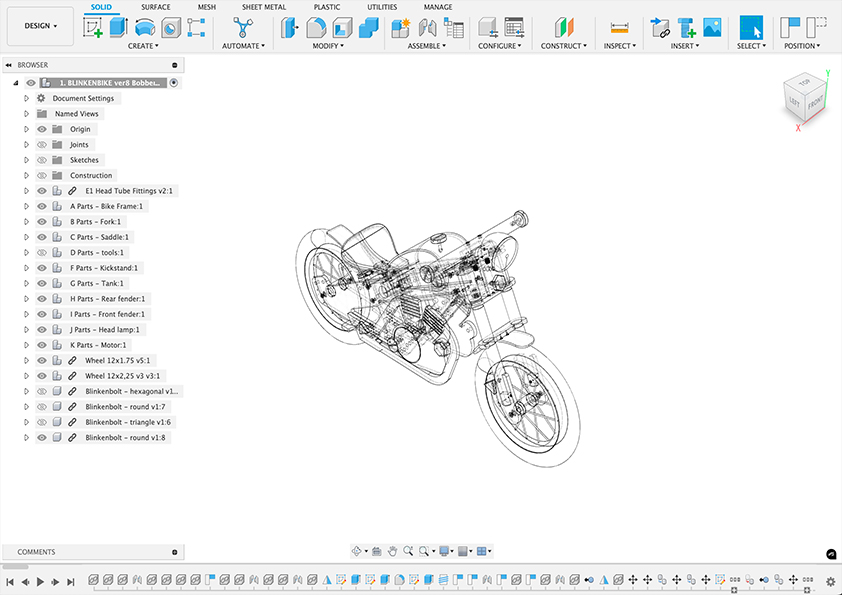Hide the B Parts - Fork:1 component
The height and width of the screenshot is (595, 842).
pos(41,222)
